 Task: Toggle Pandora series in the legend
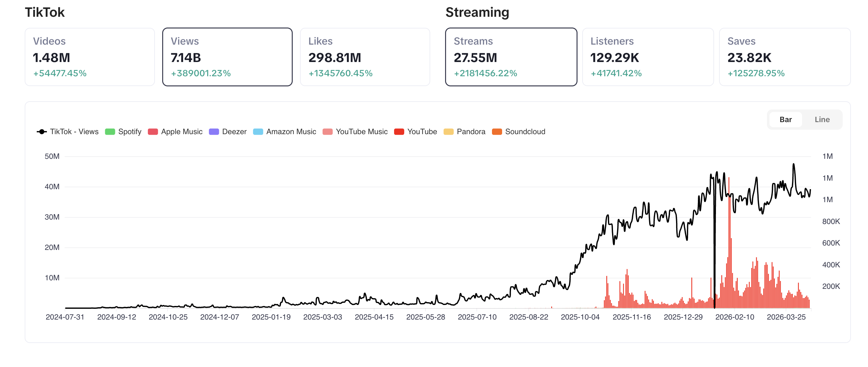tap(464, 132)
